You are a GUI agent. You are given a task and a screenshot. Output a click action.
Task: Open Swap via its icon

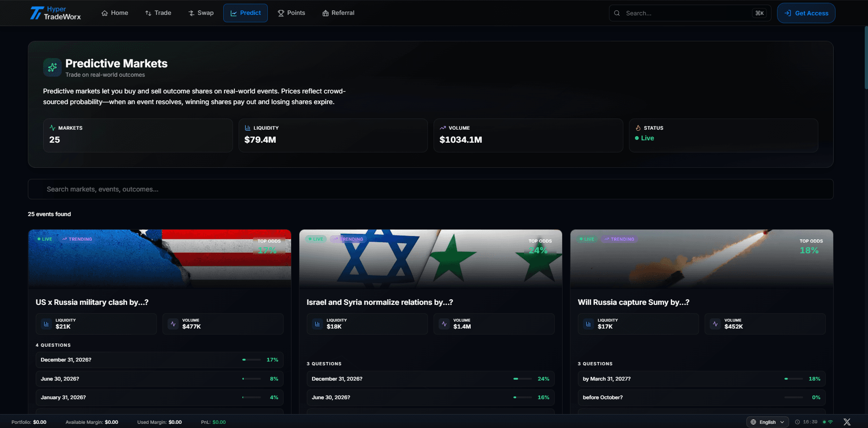click(x=190, y=13)
